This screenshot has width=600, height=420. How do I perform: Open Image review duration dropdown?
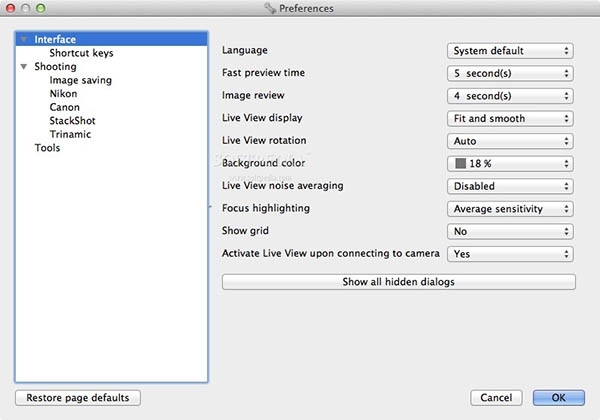click(x=509, y=96)
